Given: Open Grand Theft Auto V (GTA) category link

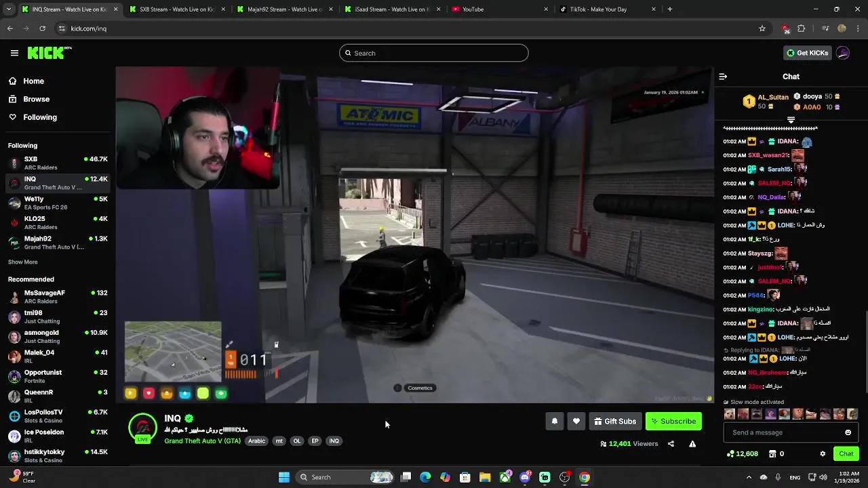Looking at the screenshot, I should [x=202, y=441].
